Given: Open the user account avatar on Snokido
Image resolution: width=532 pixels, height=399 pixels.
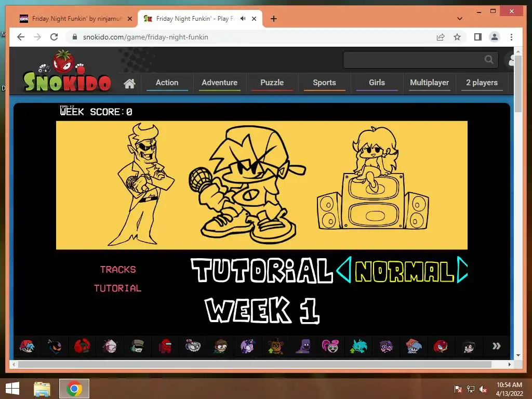Looking at the screenshot, I should [x=511, y=60].
